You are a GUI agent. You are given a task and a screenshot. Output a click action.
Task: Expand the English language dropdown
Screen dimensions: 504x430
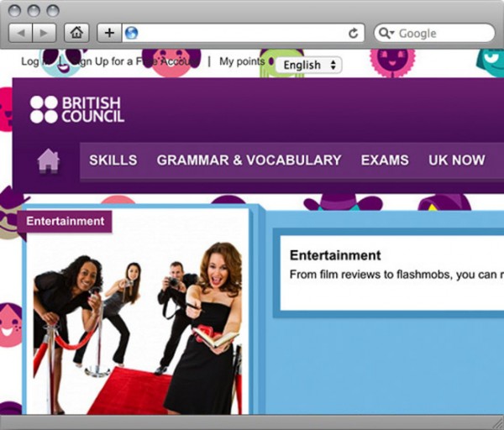[309, 65]
